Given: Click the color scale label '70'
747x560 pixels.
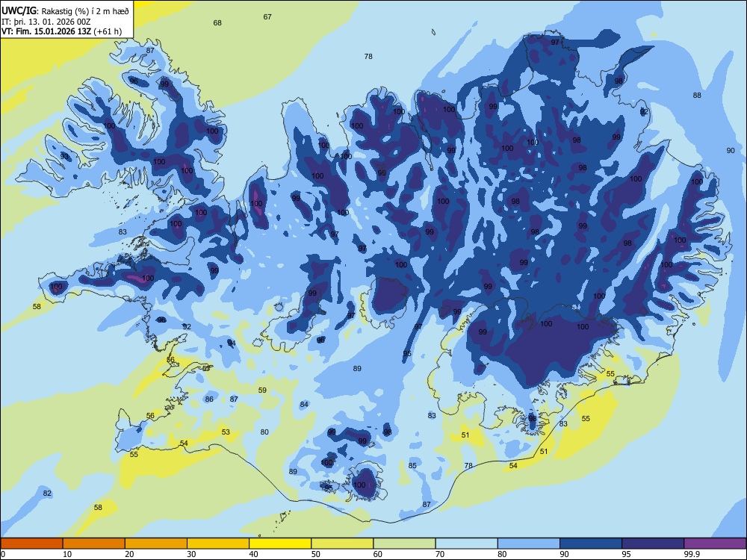Looking at the screenshot, I should 440,554.
